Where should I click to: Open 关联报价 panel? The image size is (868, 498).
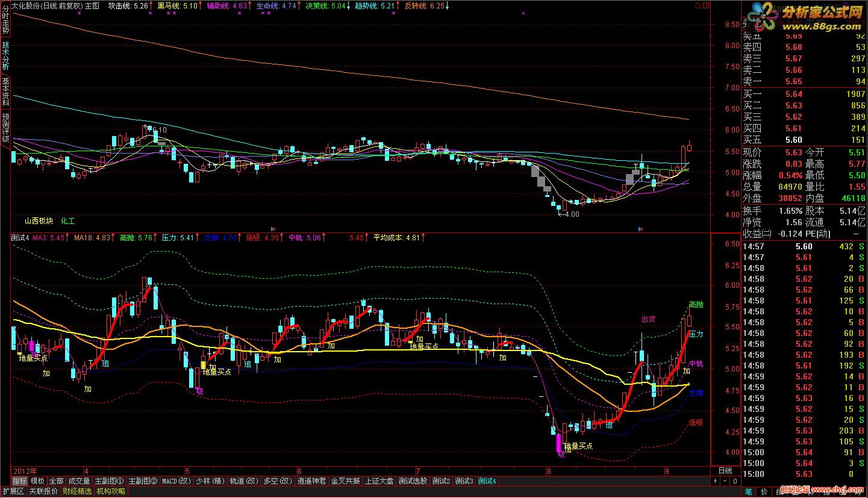point(43,491)
